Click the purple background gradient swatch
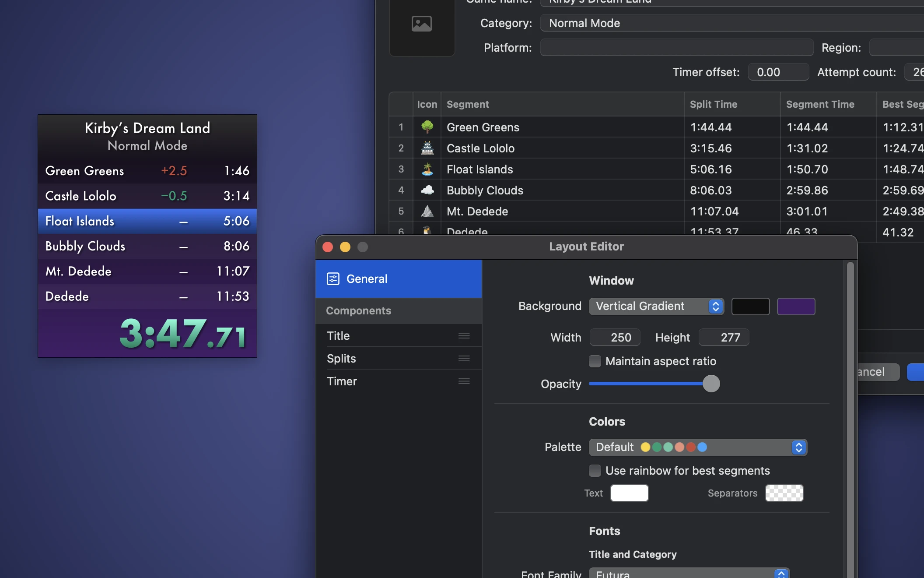 tap(796, 307)
